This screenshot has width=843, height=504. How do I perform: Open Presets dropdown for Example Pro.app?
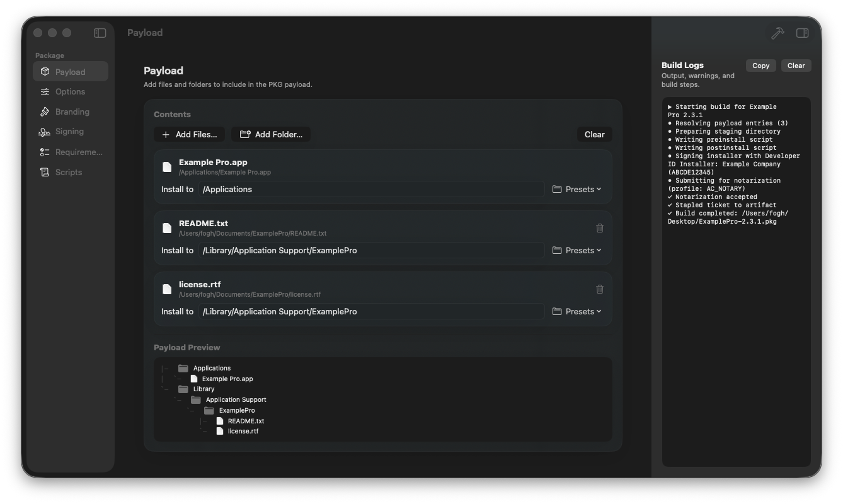576,189
